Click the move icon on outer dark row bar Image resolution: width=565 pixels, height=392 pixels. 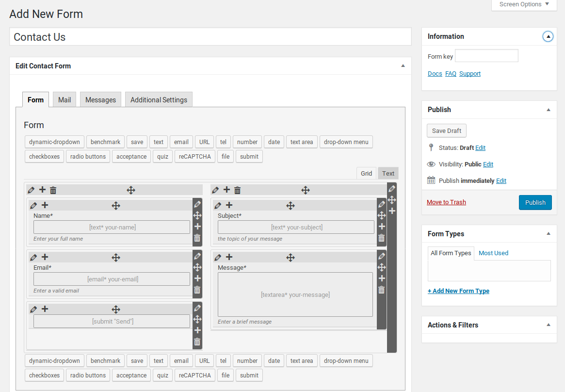point(392,199)
